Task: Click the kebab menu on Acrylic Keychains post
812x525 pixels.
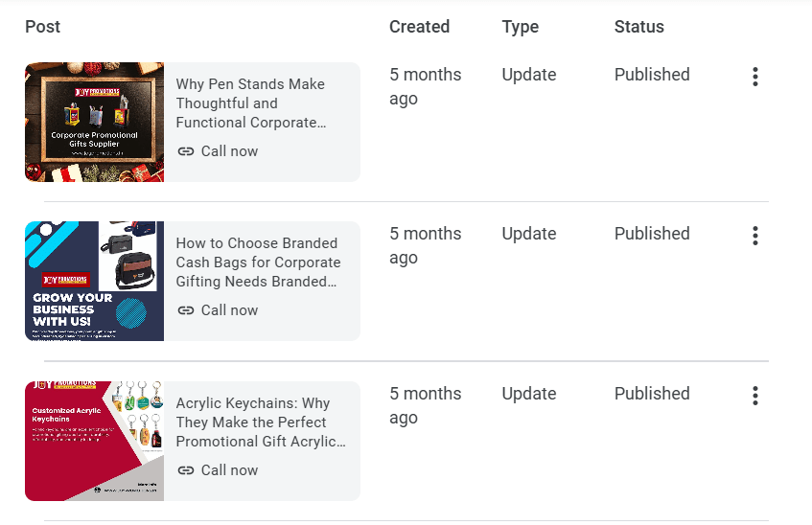Action: coord(755,396)
